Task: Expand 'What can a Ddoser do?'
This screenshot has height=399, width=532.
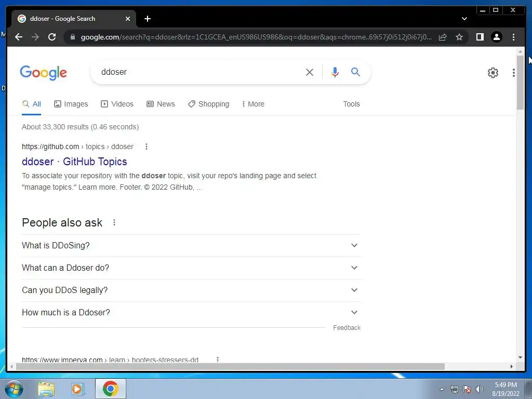Action: 191,268
